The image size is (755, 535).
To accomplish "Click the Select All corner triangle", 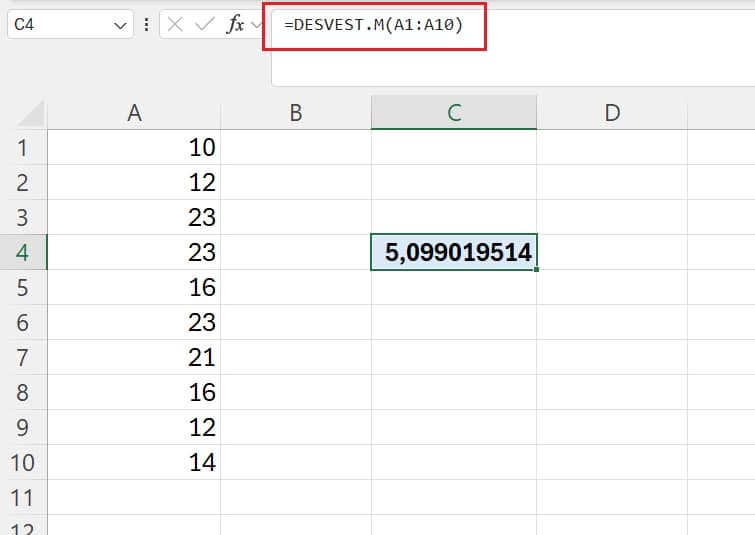I will click(32, 114).
